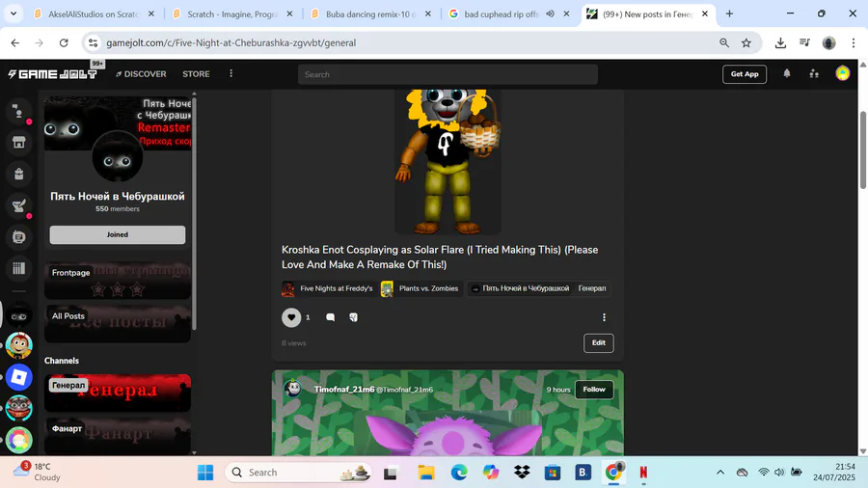Go to the STORE page
This screenshot has height=488, width=868.
click(196, 74)
